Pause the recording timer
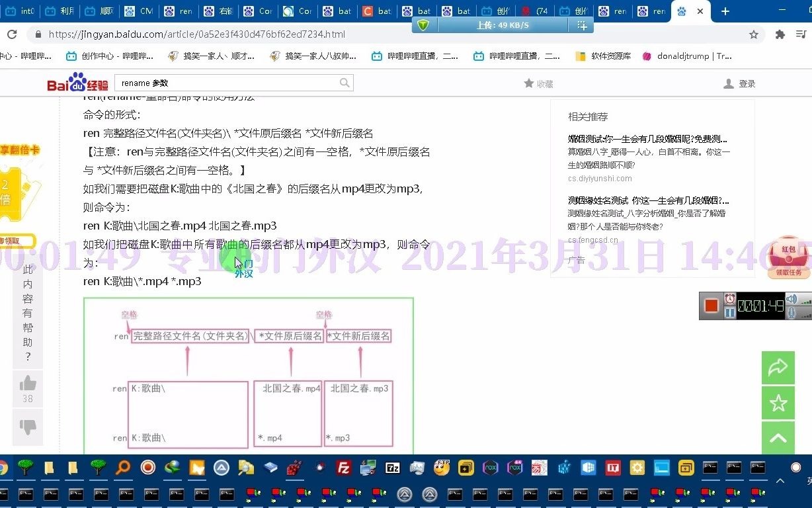 click(x=729, y=312)
